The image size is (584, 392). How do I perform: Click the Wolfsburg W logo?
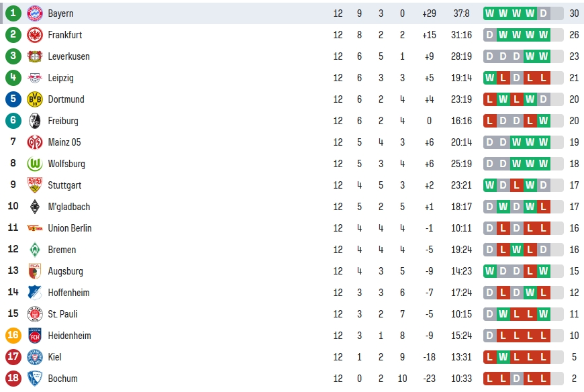tap(35, 164)
